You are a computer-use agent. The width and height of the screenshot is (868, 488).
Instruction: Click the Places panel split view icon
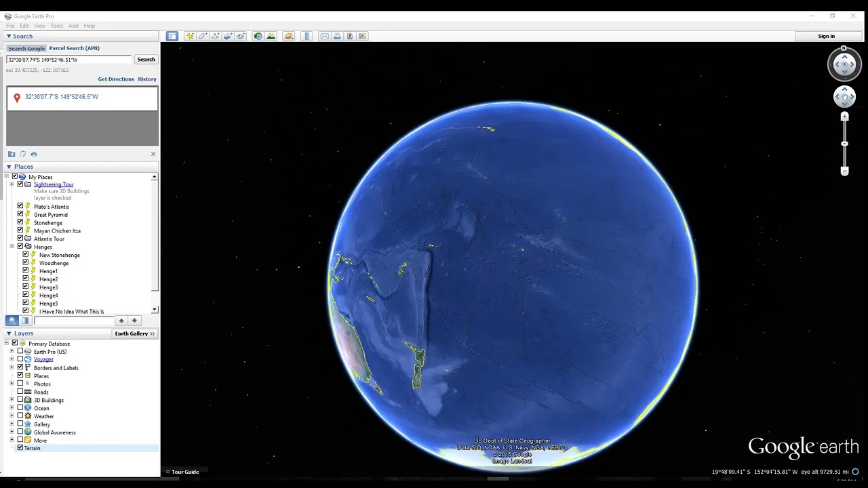tap(25, 321)
